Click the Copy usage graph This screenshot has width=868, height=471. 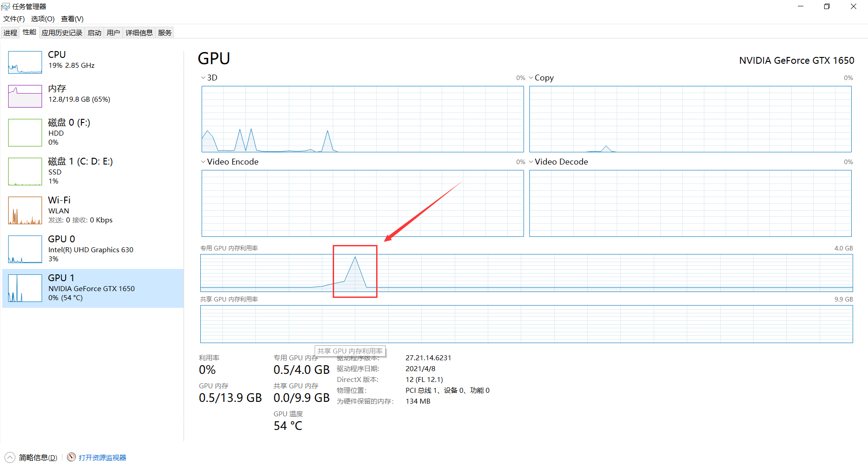click(x=690, y=119)
